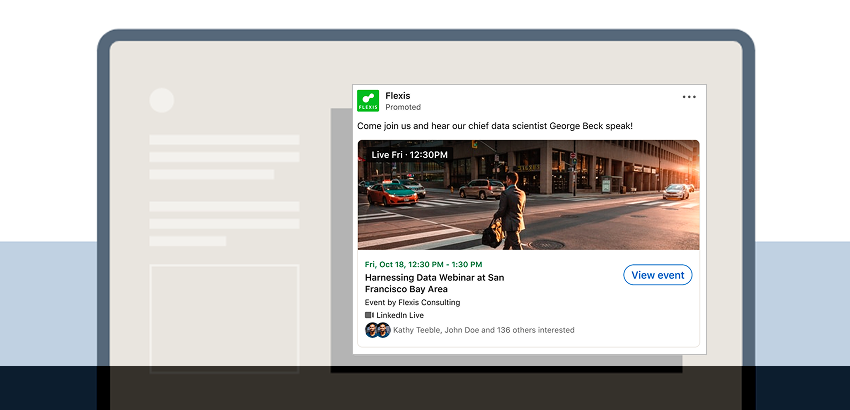The height and width of the screenshot is (410, 850).
Task: Click the LinkedIn Live label
Action: pos(400,315)
